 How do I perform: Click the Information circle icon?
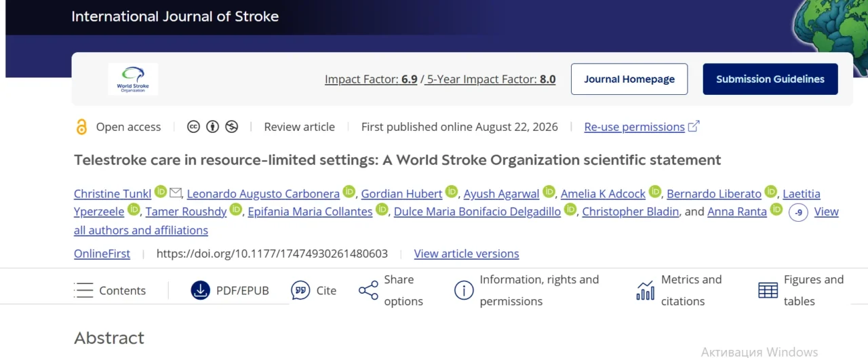(464, 290)
